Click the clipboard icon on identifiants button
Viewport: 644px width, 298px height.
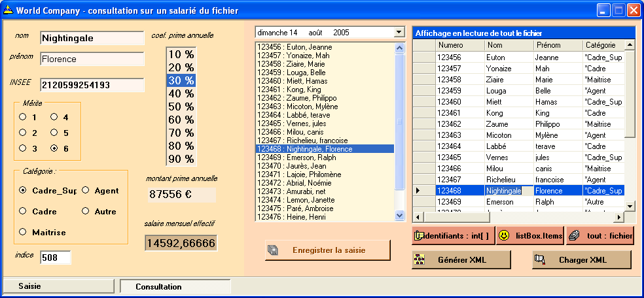419,235
